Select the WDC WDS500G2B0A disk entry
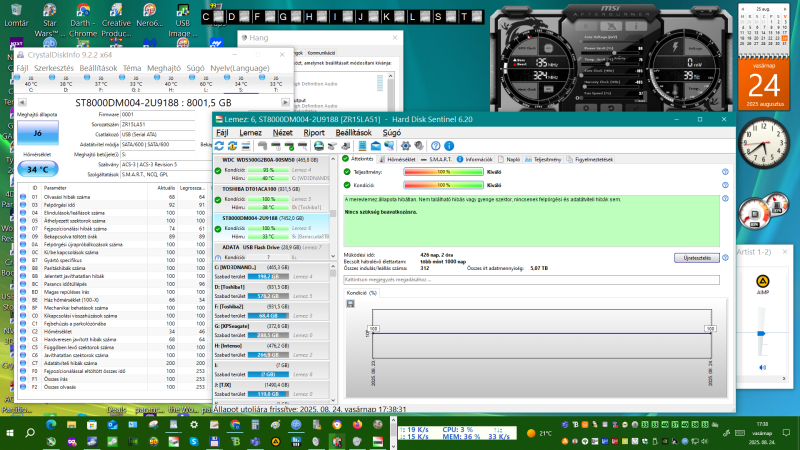Image resolution: width=800 pixels, height=450 pixels. tap(272, 169)
